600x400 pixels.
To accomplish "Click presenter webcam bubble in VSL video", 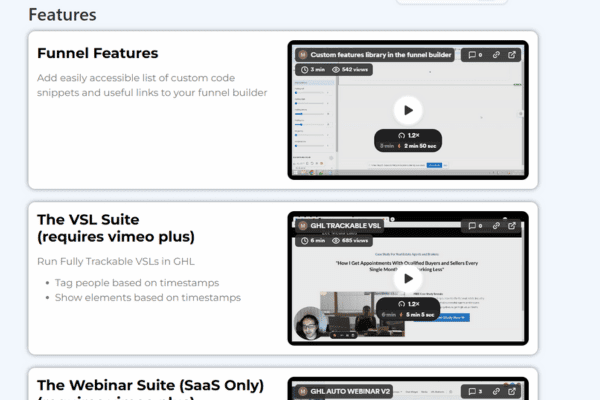I will [310, 323].
